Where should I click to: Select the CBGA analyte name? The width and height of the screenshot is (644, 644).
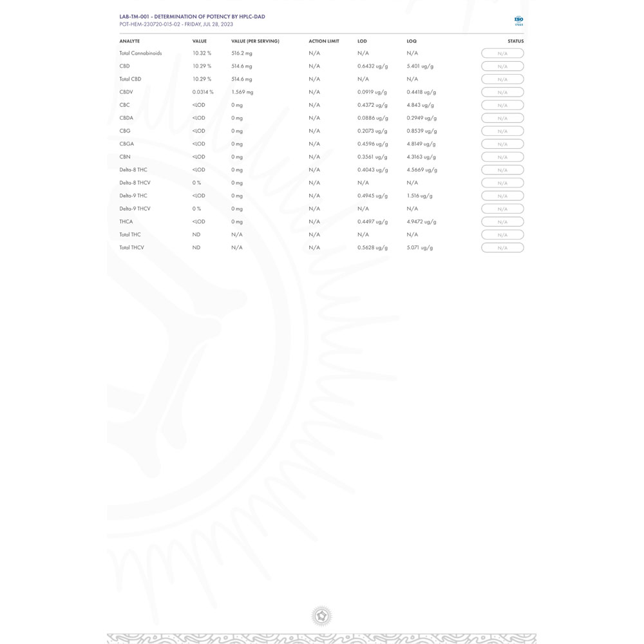click(126, 144)
